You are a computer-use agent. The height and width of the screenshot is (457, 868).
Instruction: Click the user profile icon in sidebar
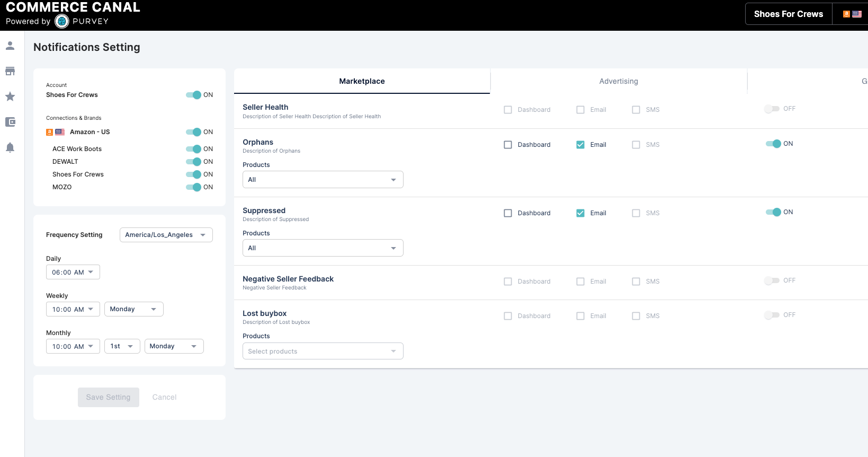10,46
